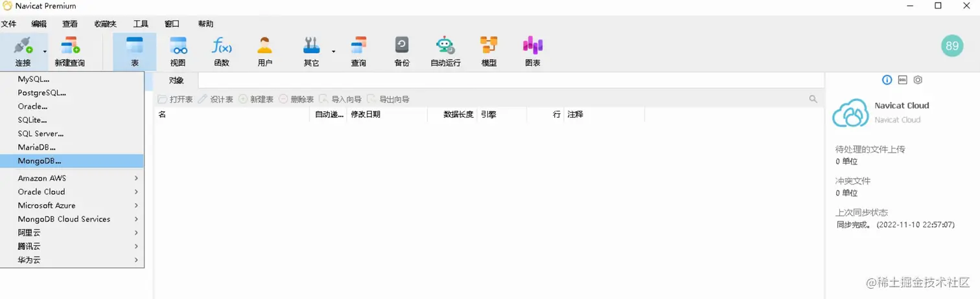Click the 冲突文件 label
This screenshot has height=299, width=980.
point(853,181)
